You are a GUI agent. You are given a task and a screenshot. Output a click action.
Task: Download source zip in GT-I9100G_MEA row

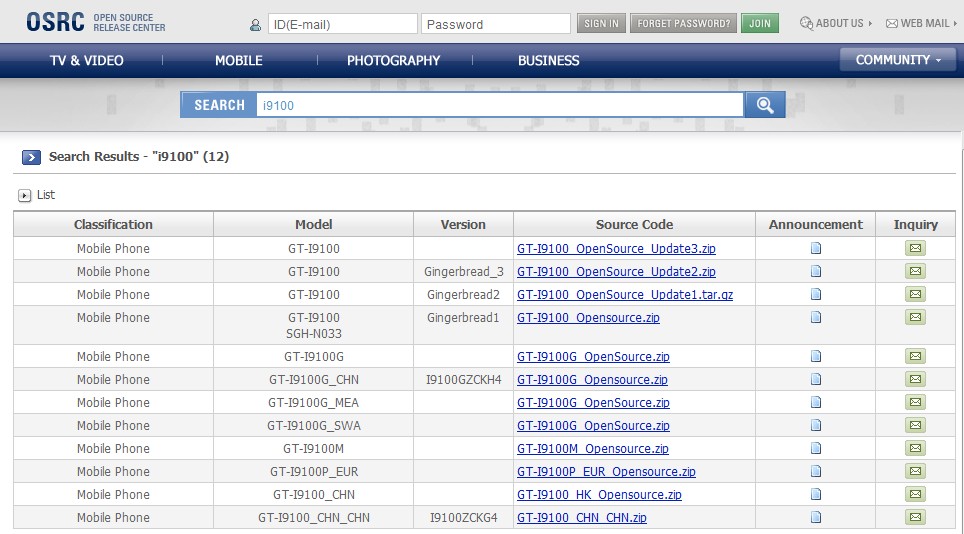593,402
